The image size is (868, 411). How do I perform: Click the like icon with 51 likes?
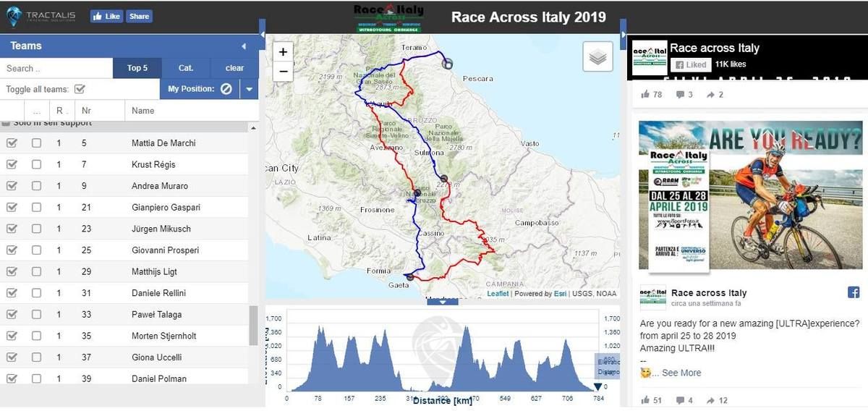[x=645, y=400]
